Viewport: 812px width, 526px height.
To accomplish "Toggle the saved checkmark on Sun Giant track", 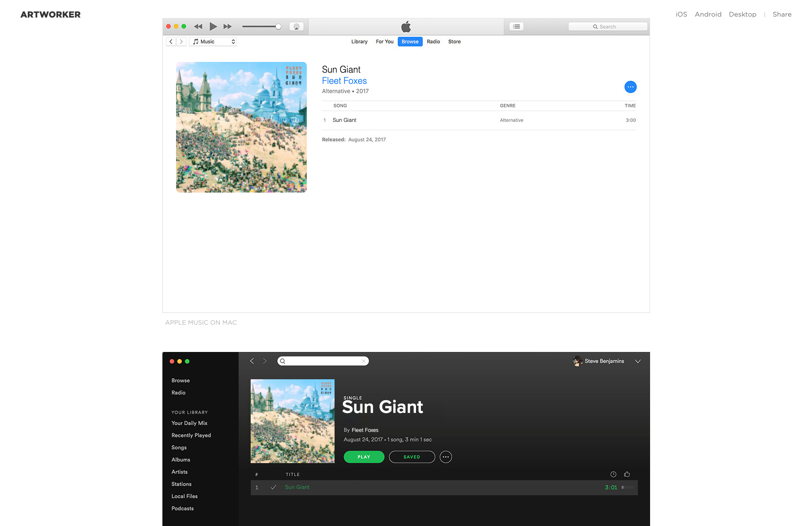I will coord(274,487).
